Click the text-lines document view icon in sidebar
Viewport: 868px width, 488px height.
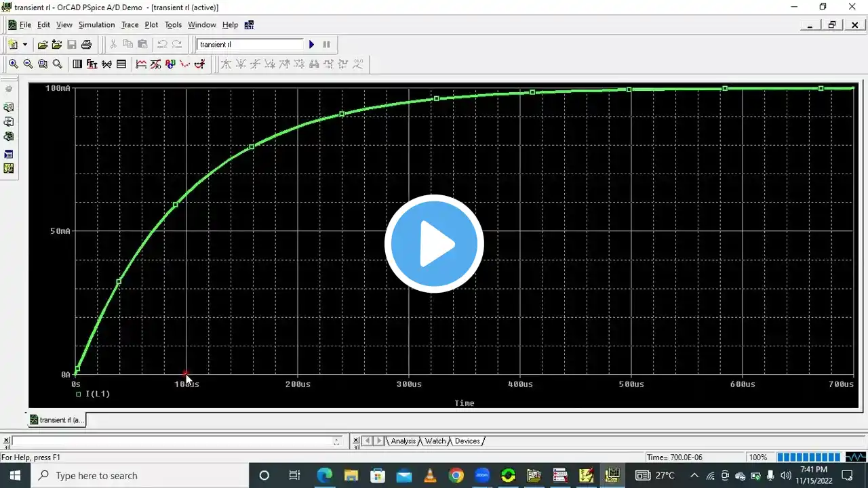tap(9, 122)
